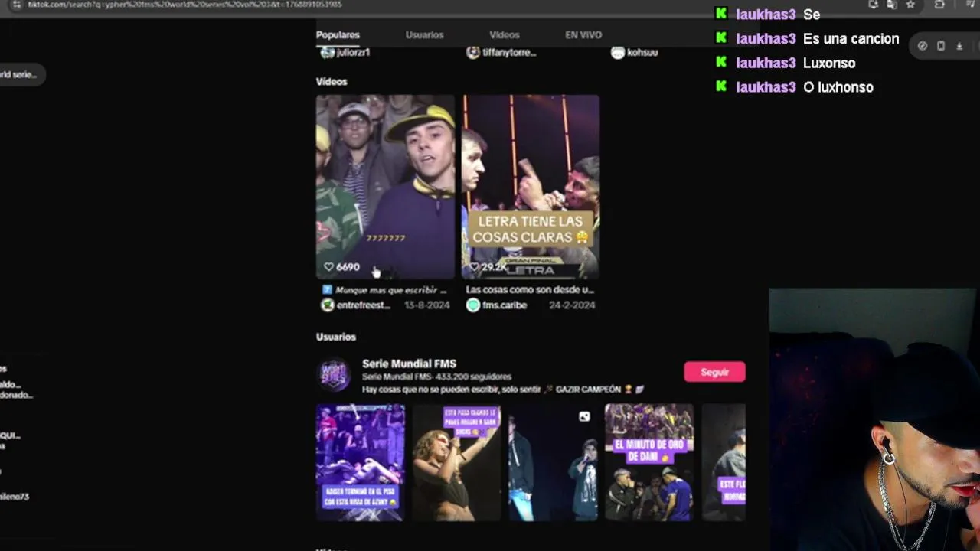980x551 pixels.
Task: Click the translate page icon in address bar
Action: coord(891,5)
